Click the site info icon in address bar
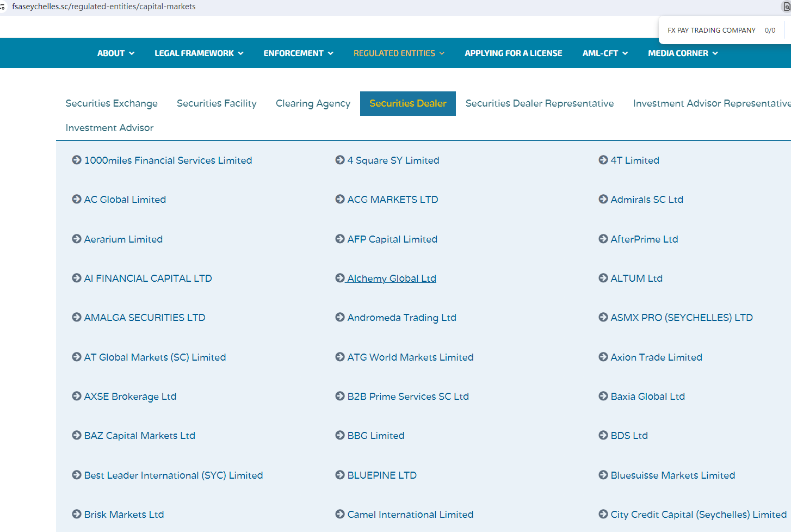 click(3, 7)
